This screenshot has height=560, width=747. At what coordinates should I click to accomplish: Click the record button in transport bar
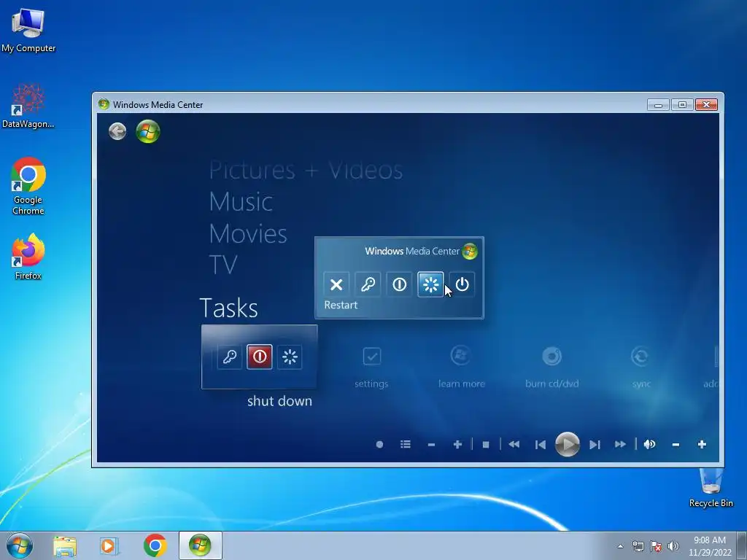pyautogui.click(x=379, y=444)
